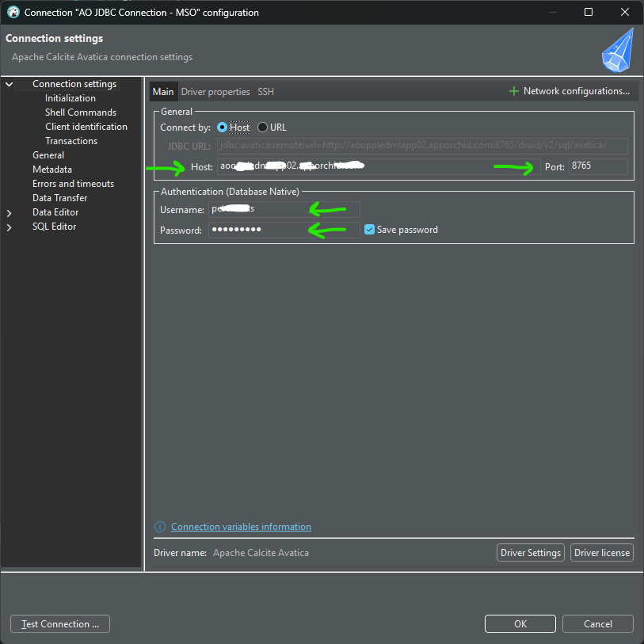
Task: Select the URL radio button
Action: click(263, 128)
